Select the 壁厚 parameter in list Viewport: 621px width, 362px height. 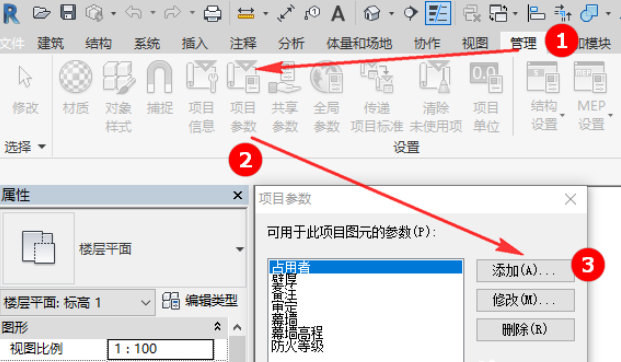284,280
